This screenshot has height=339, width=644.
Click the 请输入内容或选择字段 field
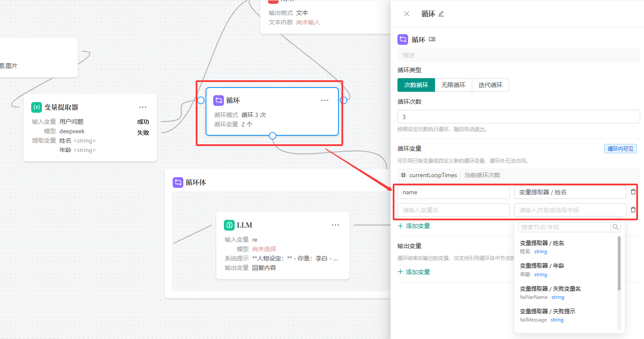[570, 210]
